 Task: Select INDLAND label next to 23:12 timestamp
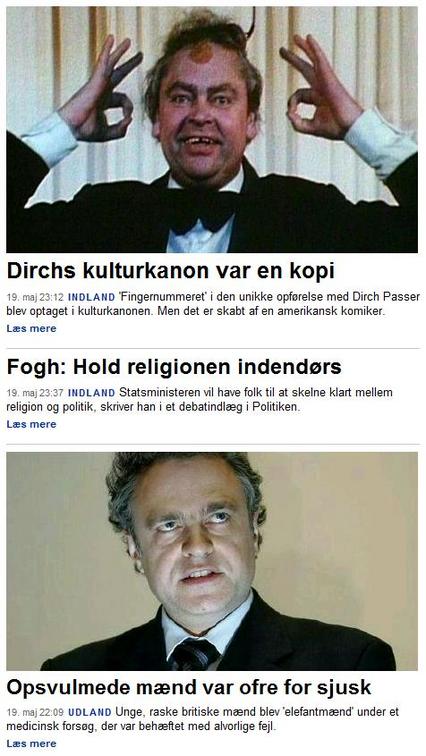point(91,297)
